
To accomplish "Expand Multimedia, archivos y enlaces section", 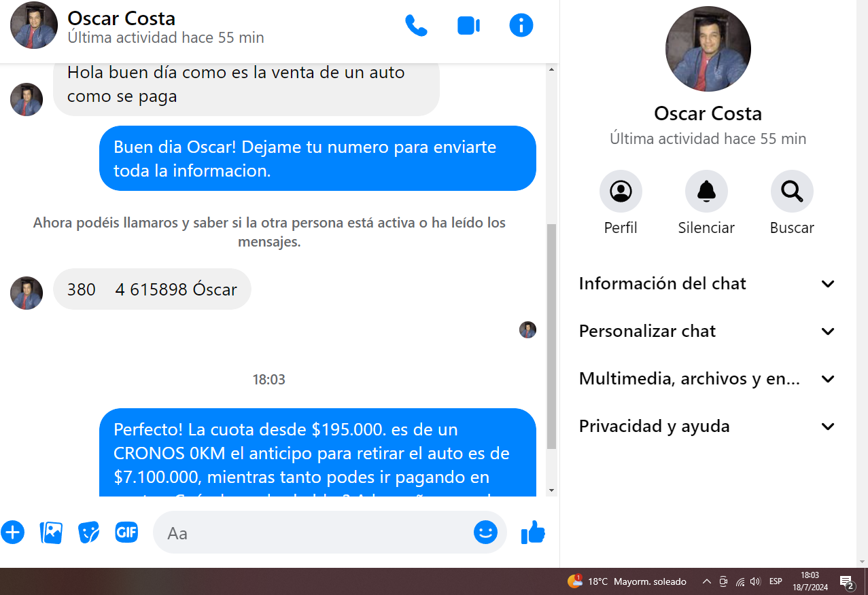I will (707, 379).
